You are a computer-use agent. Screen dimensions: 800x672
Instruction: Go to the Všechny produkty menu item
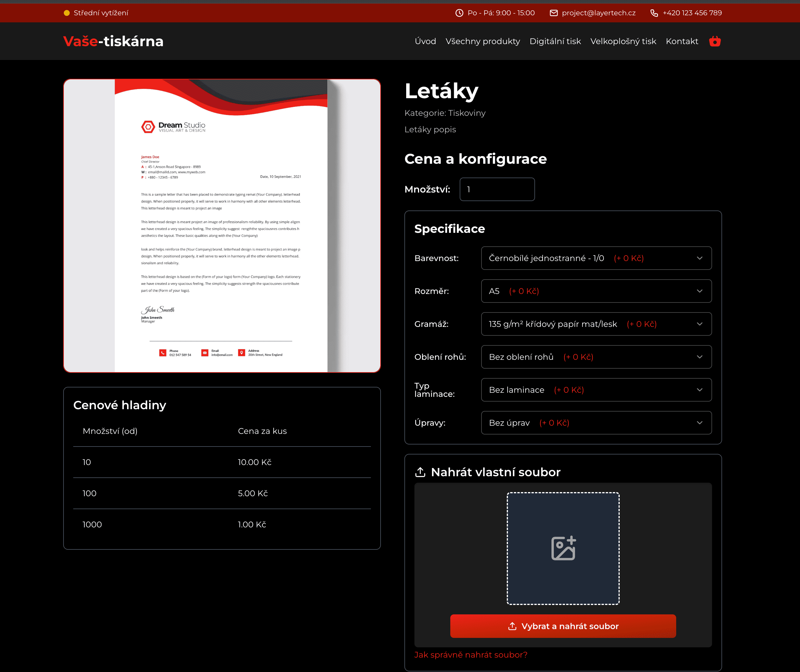pos(483,41)
